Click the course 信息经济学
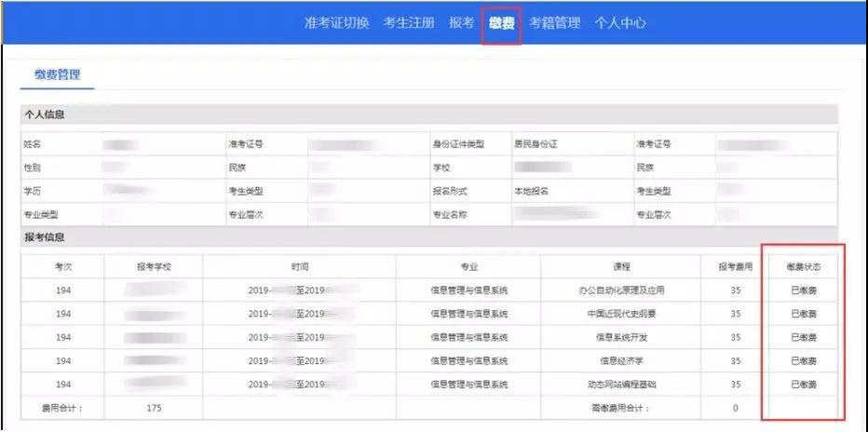Image resolution: width=868 pixels, height=432 pixels. [x=621, y=360]
